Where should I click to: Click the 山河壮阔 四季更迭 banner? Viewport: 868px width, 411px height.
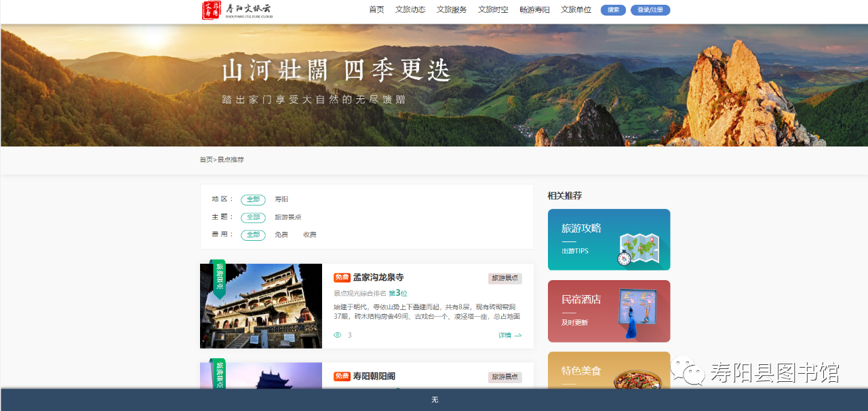pos(434,85)
